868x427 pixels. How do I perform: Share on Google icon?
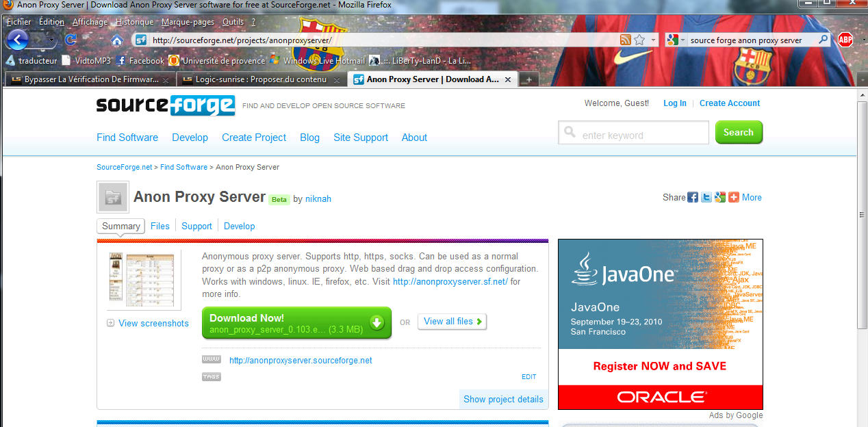click(720, 197)
